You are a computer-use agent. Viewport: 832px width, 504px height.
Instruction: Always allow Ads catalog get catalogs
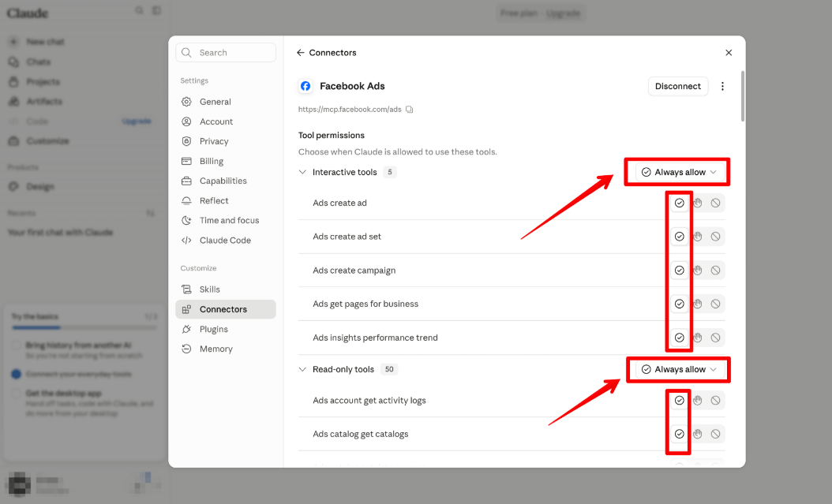coord(679,434)
